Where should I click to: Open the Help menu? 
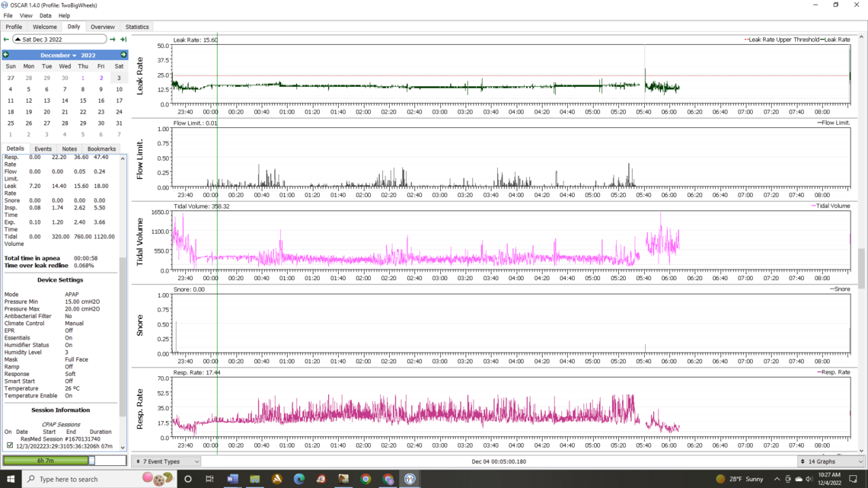[x=64, y=15]
